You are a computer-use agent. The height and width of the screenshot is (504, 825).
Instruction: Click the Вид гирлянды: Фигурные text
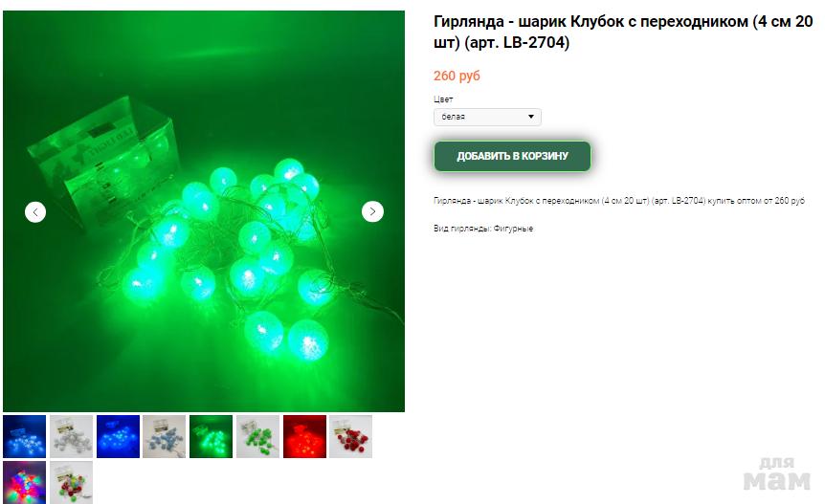pyautogui.click(x=483, y=229)
